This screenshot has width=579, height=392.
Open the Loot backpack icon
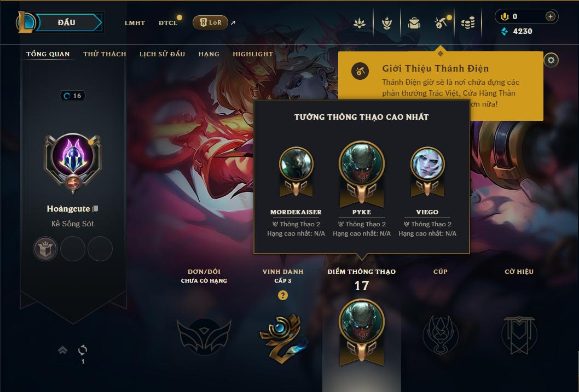[x=414, y=23]
